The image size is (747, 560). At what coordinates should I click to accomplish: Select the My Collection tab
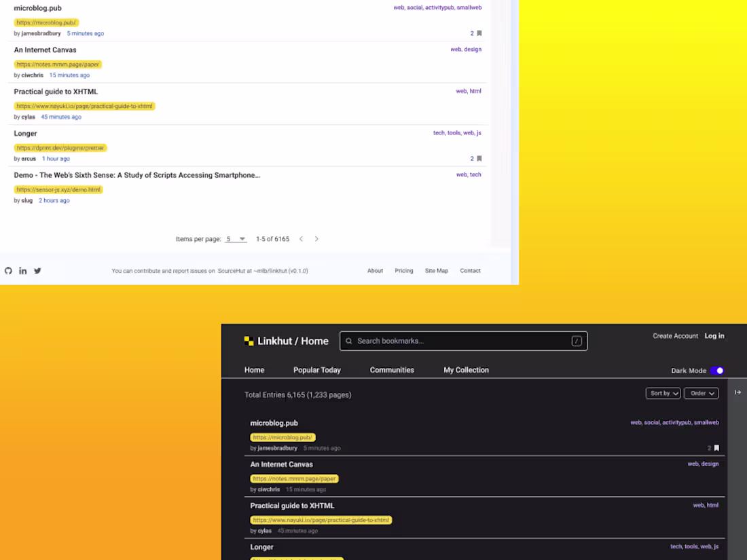[466, 370]
